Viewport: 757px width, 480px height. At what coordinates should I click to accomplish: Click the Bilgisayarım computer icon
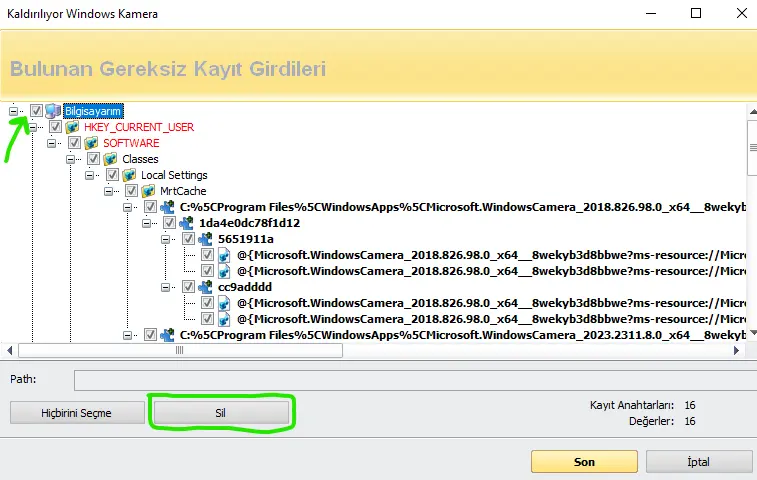53,111
